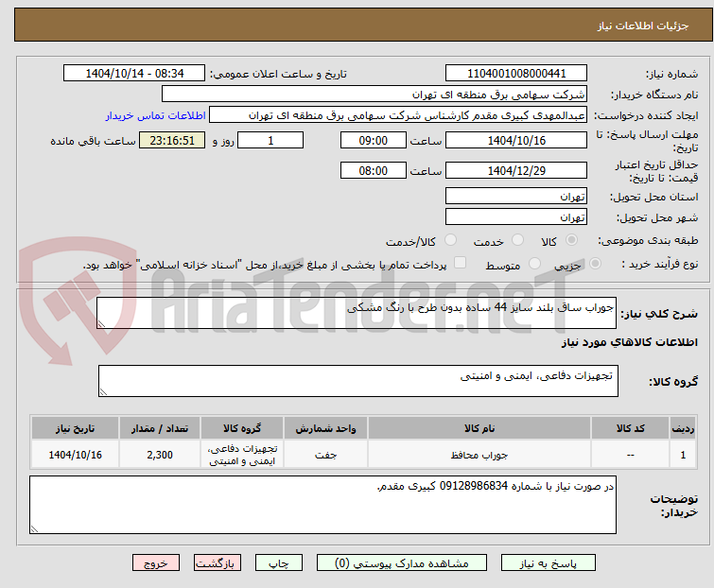Click the description textarea resize grip
The image size is (714, 588).
101,323
